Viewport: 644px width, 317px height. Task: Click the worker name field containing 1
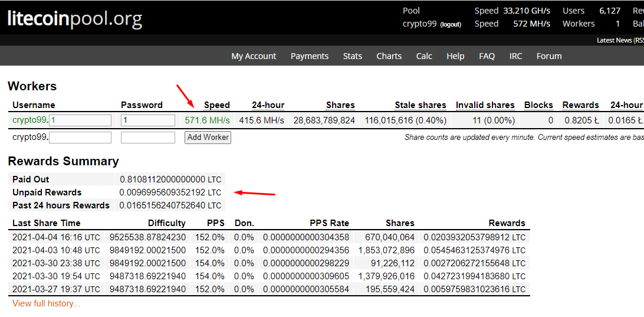(x=80, y=120)
